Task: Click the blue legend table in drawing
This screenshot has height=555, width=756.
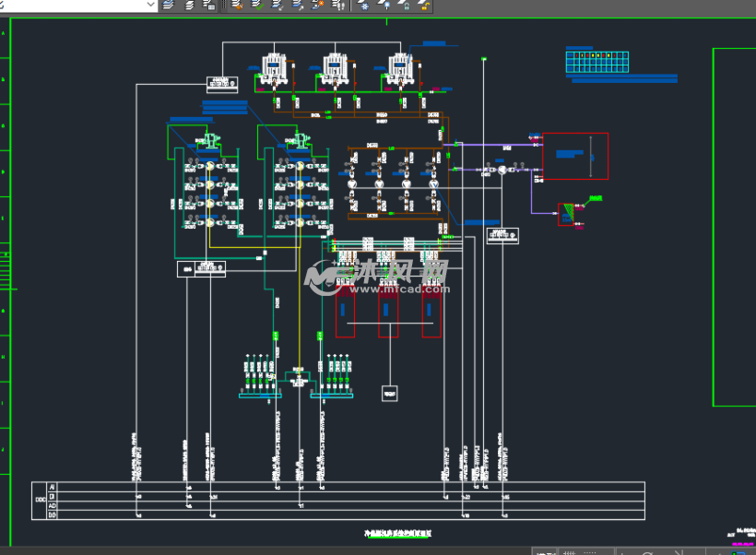Action: coord(597,62)
